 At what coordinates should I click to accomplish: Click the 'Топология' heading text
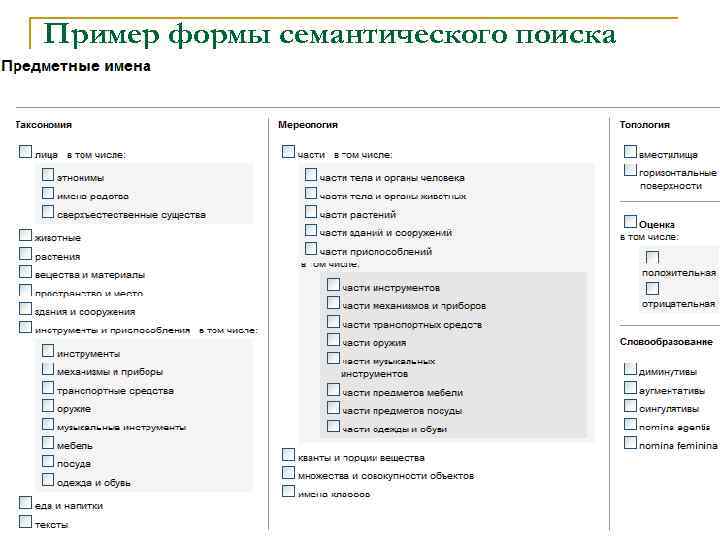[x=645, y=125]
